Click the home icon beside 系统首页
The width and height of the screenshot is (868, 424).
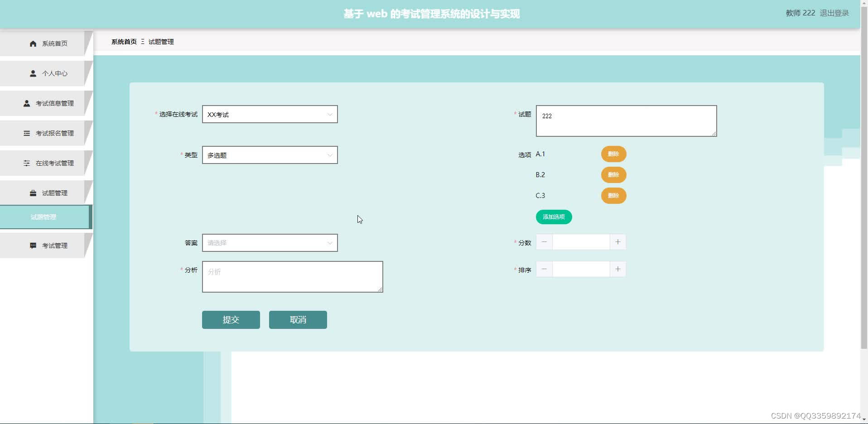click(33, 43)
